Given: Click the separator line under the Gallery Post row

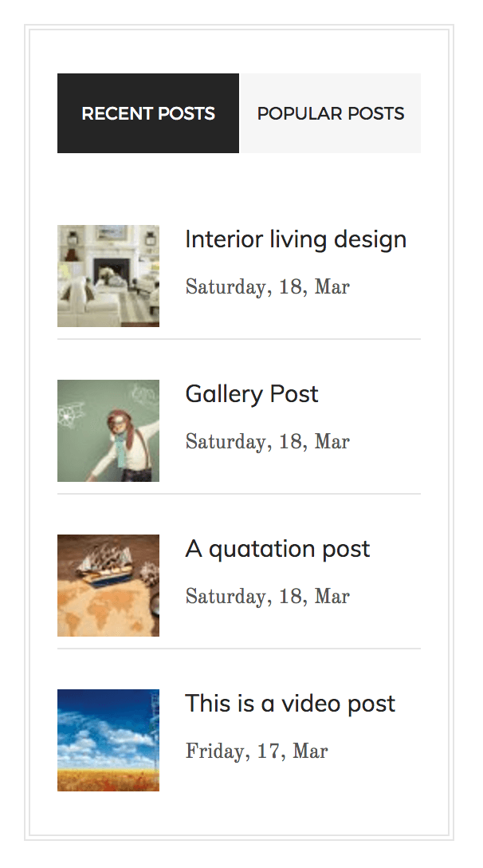Looking at the screenshot, I should [239, 494].
